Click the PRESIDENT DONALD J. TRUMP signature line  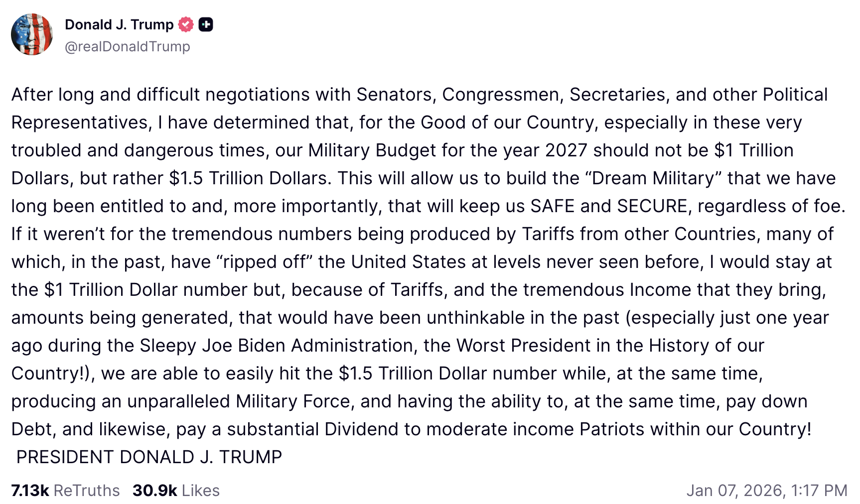pyautogui.click(x=149, y=457)
